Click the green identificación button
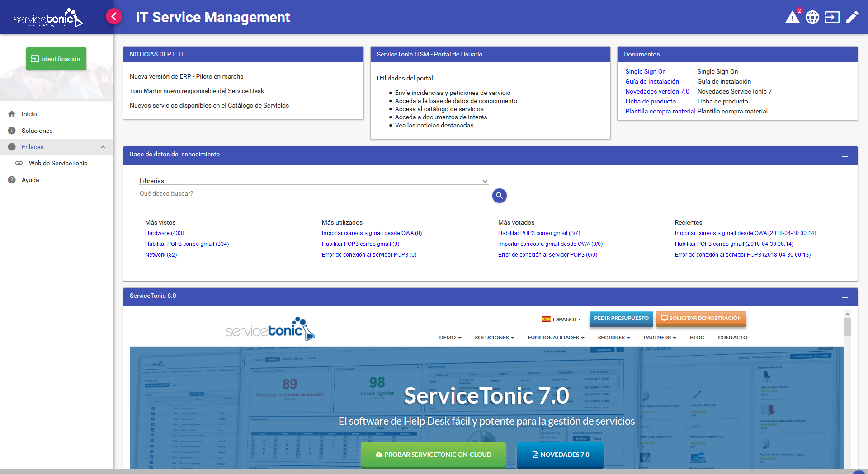 tap(56, 59)
